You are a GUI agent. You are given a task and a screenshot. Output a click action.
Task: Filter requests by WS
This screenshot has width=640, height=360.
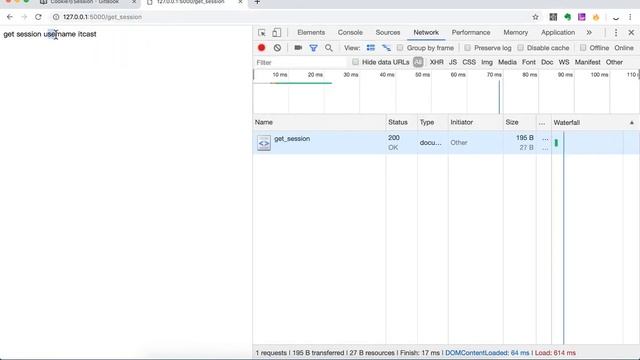[564, 62]
